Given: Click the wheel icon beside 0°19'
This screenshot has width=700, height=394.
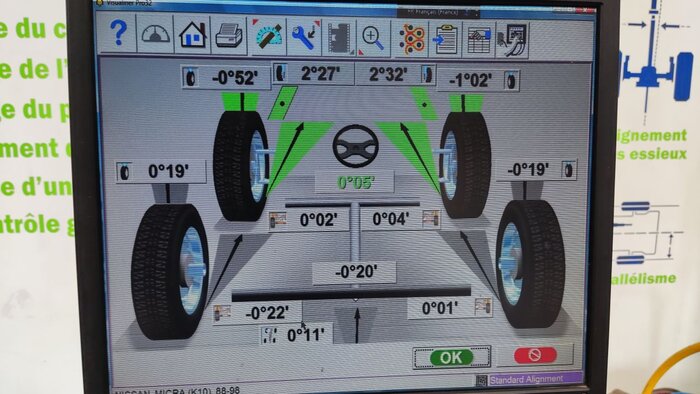Looking at the screenshot, I should [125, 172].
